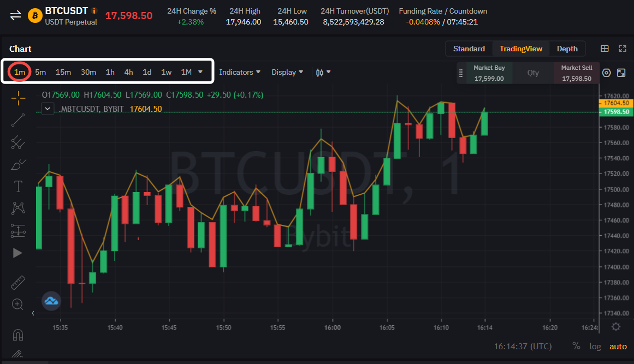Click the Qty input field
This screenshot has height=364, width=634.
pos(533,73)
